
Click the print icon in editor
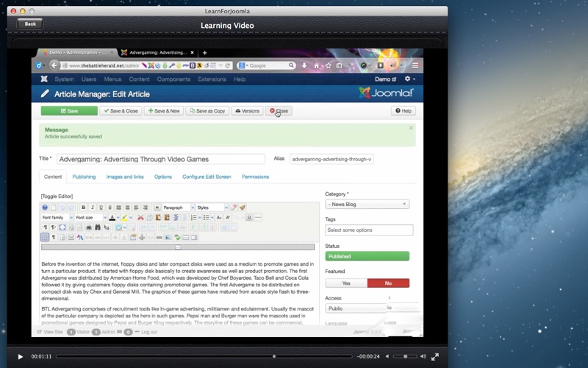pos(89,227)
